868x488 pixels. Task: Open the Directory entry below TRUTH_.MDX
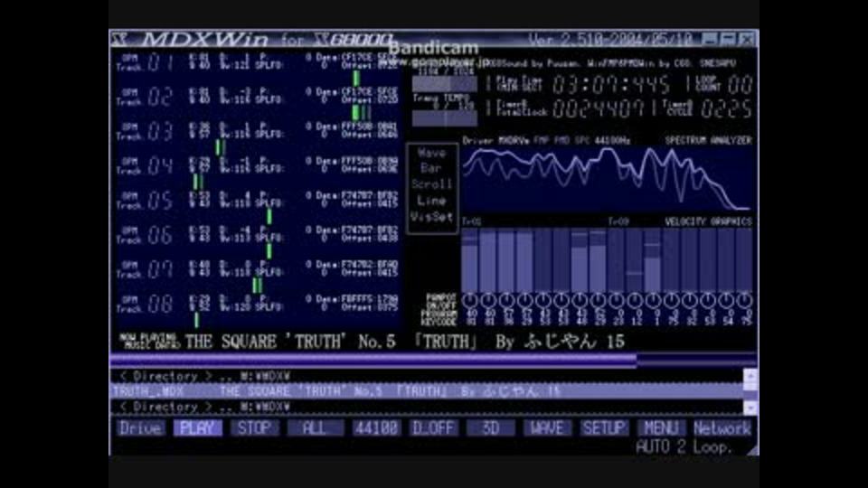coord(426,407)
